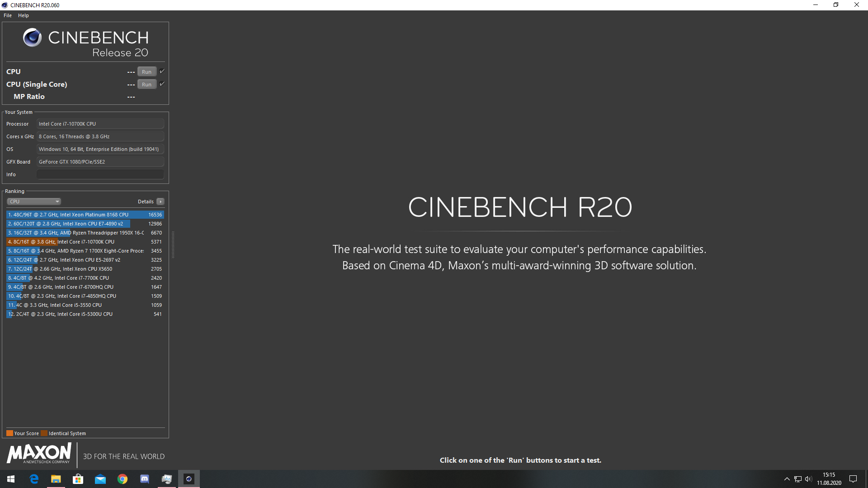The width and height of the screenshot is (868, 488).
Task: Open network status tray icon
Action: 798,479
